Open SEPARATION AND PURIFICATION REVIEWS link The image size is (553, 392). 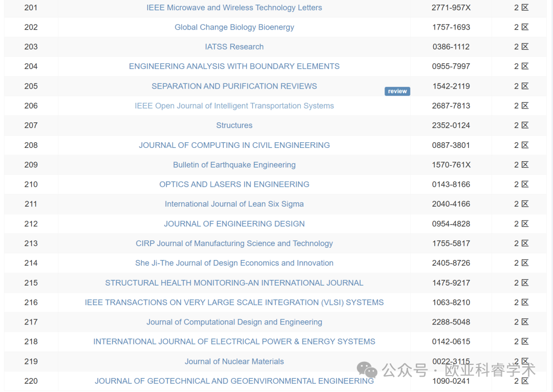click(x=234, y=86)
